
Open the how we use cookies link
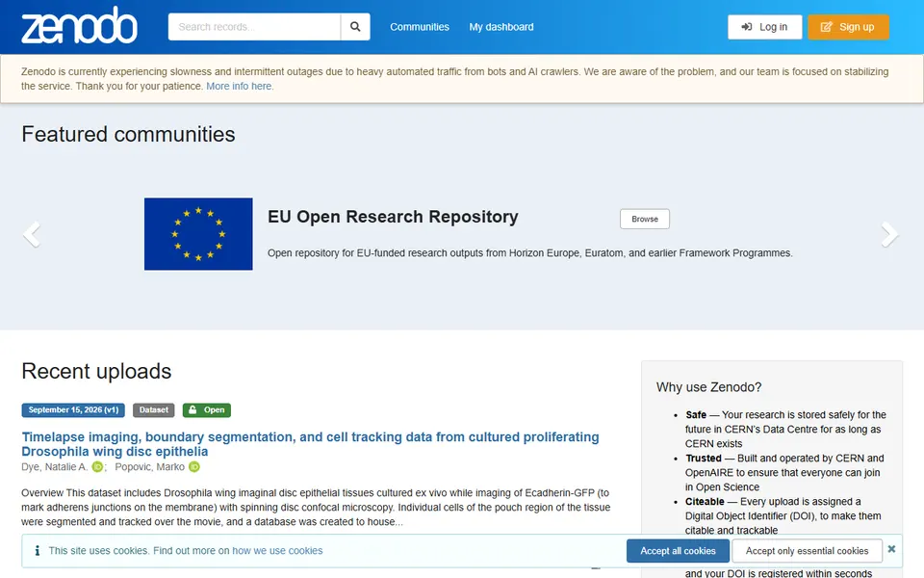pos(277,550)
